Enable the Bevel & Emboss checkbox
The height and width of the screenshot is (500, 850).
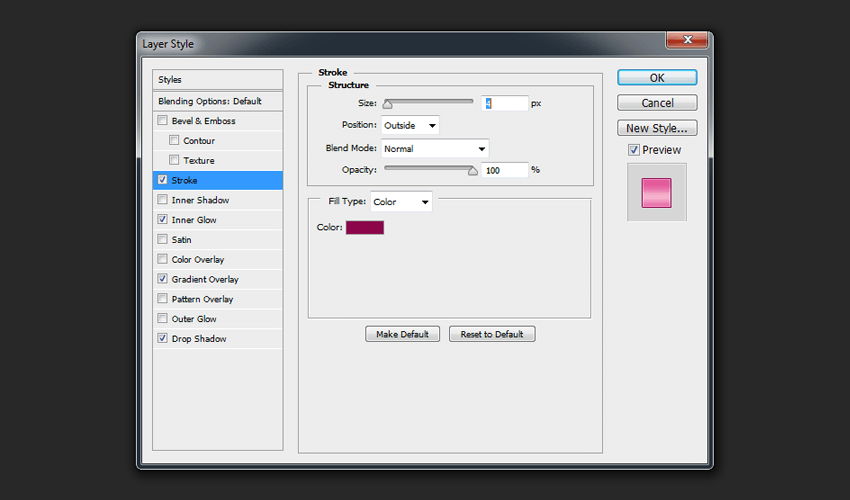pyautogui.click(x=163, y=121)
